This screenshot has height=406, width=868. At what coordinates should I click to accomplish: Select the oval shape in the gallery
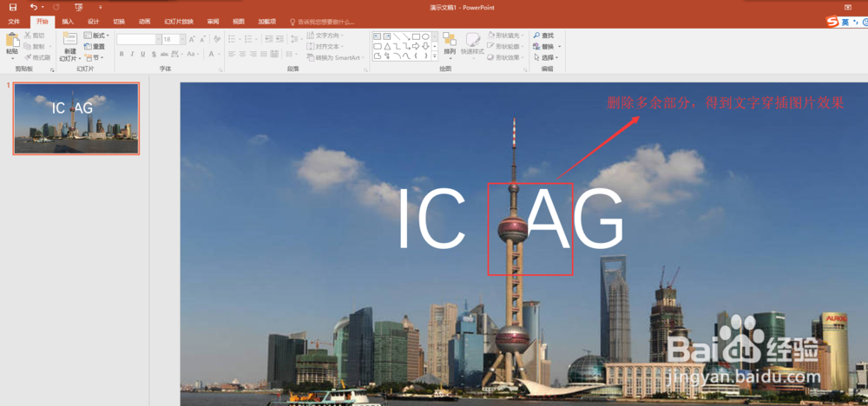[x=425, y=36]
